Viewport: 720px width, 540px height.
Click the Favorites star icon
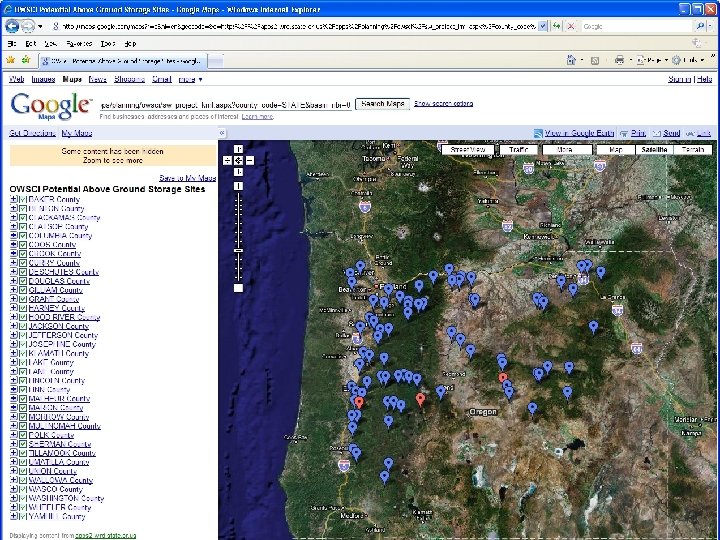coord(11,60)
